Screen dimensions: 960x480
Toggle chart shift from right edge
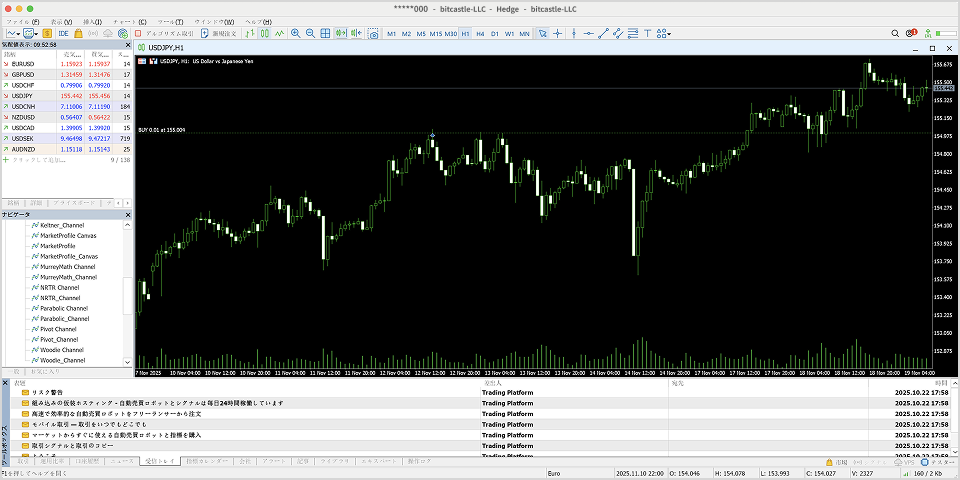(x=356, y=34)
